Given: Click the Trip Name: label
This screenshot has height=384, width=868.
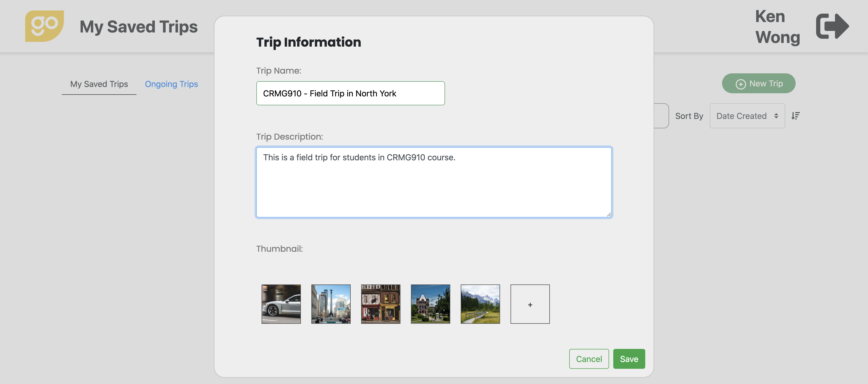Looking at the screenshot, I should 279,71.
